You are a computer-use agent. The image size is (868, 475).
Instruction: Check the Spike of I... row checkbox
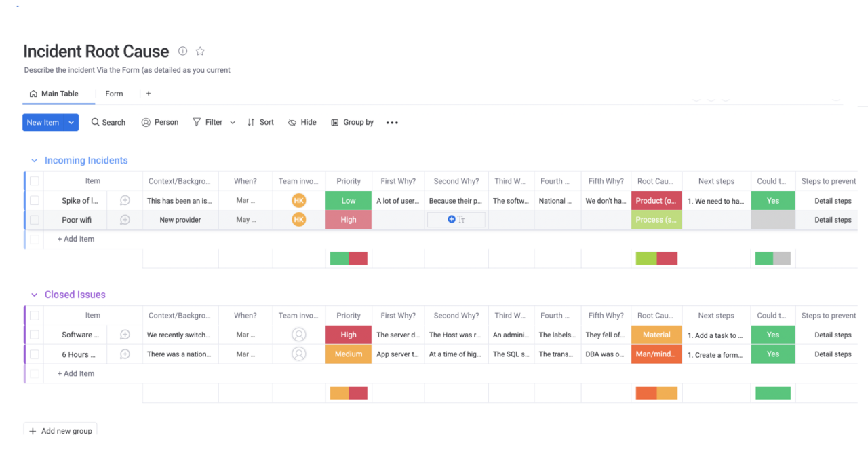click(35, 201)
